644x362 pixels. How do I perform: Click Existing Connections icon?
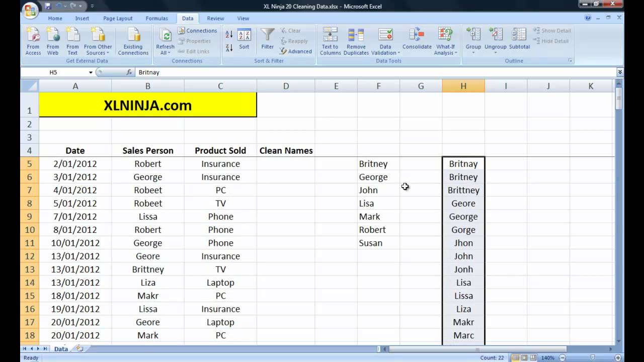(x=133, y=42)
